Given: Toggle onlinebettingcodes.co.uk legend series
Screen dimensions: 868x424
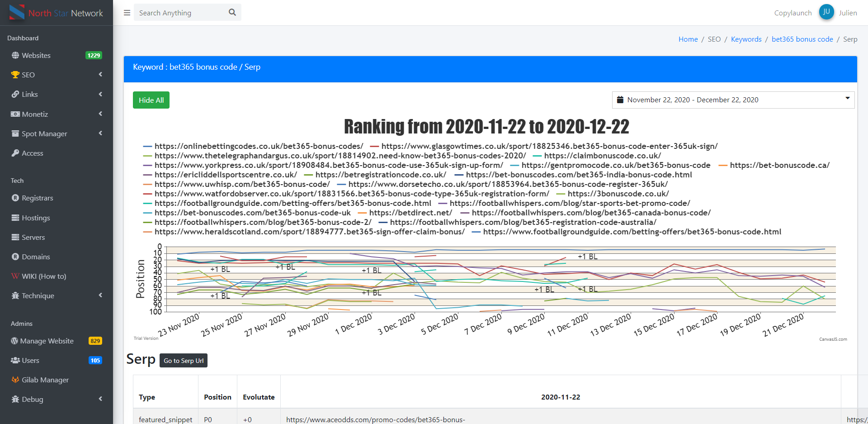Looking at the screenshot, I should [259, 146].
